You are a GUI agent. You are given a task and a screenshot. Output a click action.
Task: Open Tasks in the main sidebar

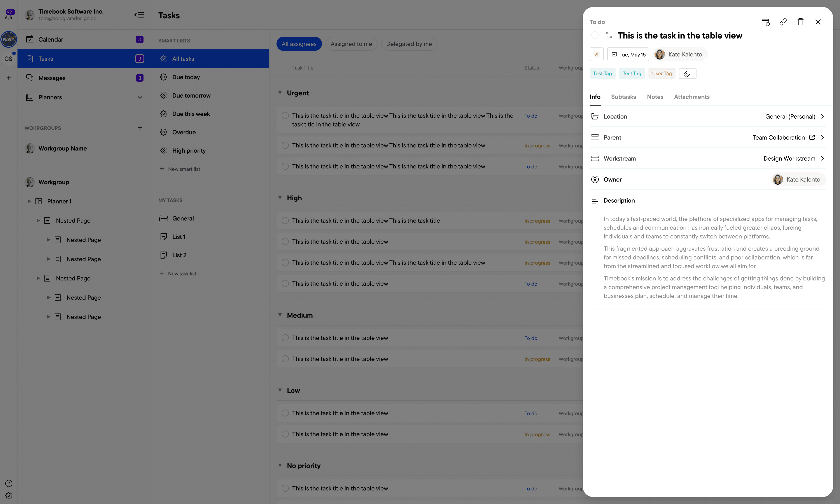pos(84,59)
